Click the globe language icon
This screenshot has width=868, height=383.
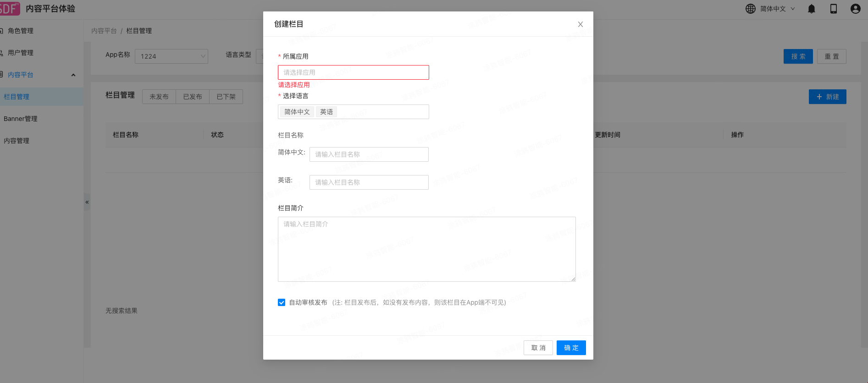(750, 9)
